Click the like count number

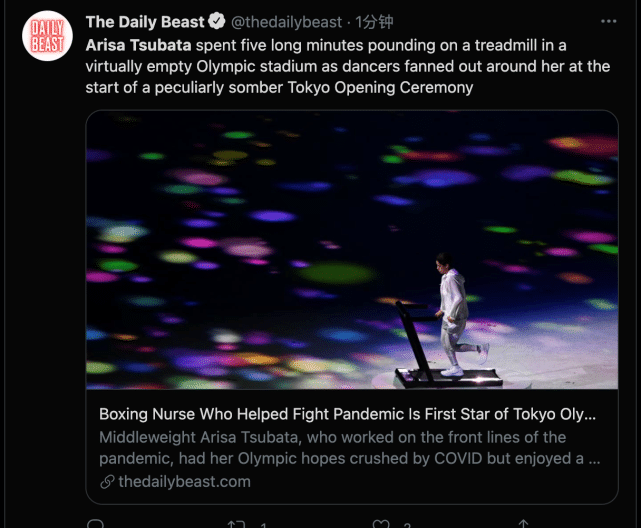[407, 524]
